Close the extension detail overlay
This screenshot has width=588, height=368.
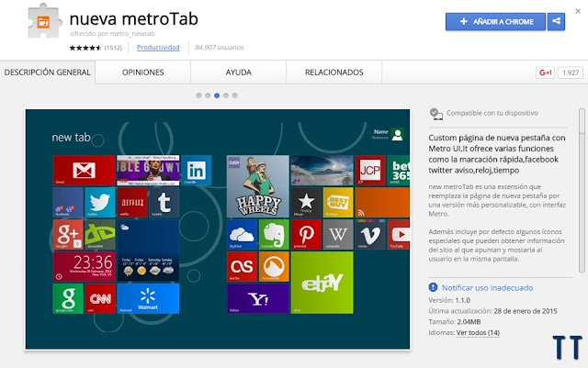578,11
